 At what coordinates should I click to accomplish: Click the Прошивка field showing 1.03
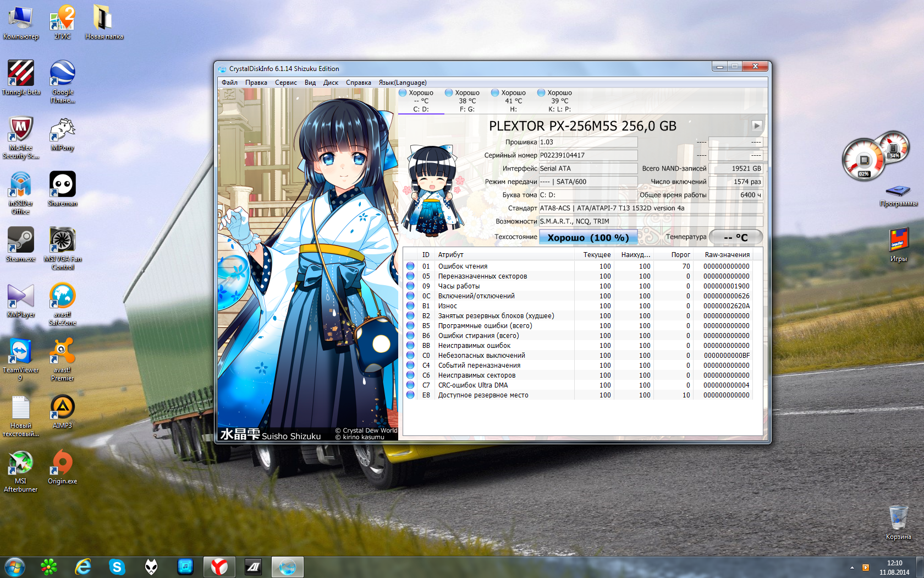[x=588, y=142]
